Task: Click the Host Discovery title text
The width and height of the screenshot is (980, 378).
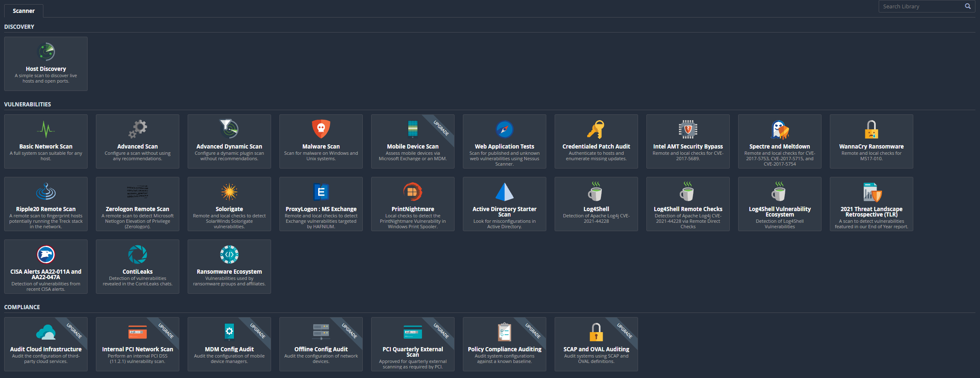Action: [x=46, y=69]
